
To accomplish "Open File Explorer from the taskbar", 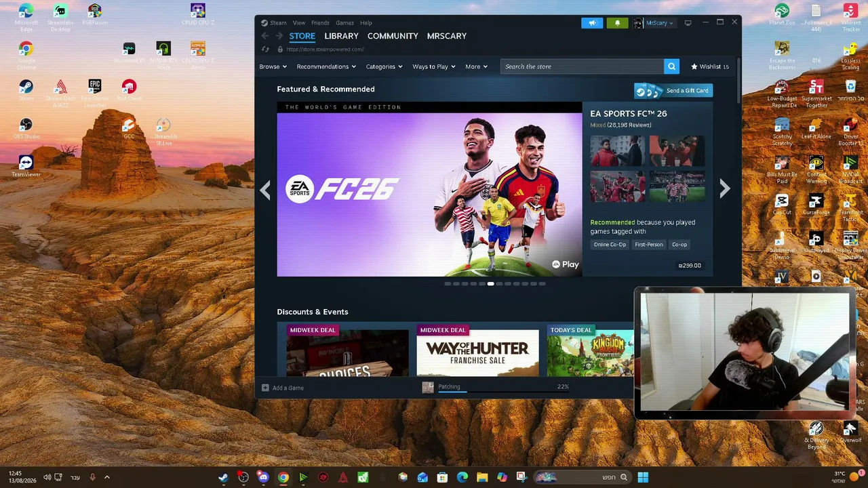I will (482, 477).
